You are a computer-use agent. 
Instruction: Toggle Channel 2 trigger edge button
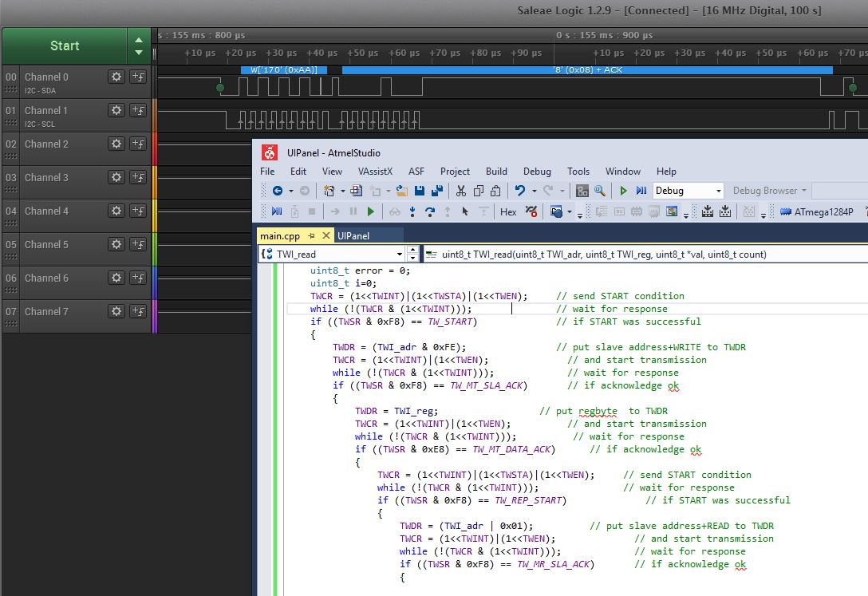click(138, 144)
